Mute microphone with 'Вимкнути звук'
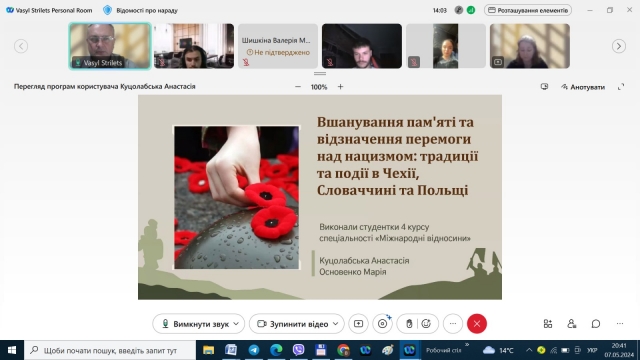The width and height of the screenshot is (640, 360). (x=196, y=324)
